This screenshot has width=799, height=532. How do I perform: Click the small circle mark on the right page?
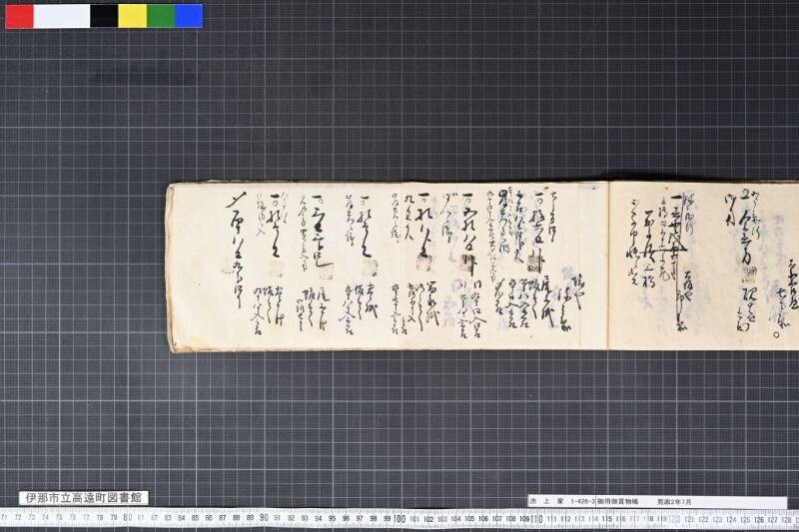(x=776, y=334)
